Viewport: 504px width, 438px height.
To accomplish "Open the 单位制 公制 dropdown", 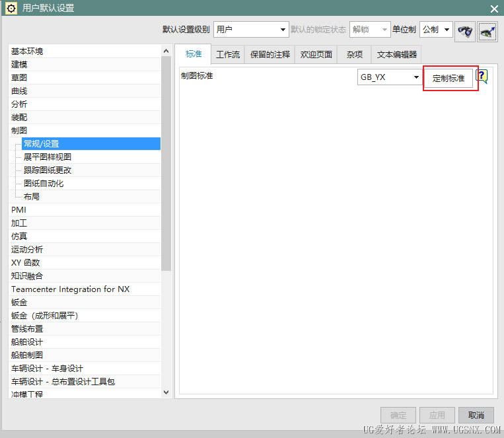I will [436, 30].
